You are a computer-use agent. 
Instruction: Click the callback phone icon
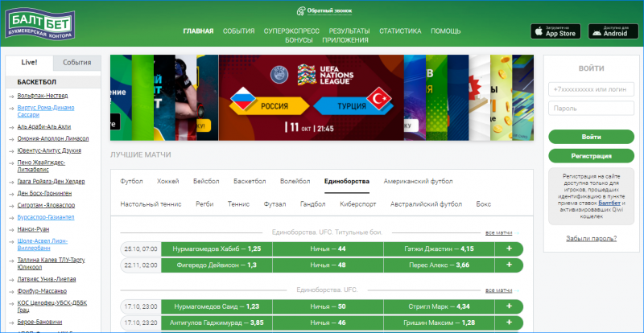(301, 11)
